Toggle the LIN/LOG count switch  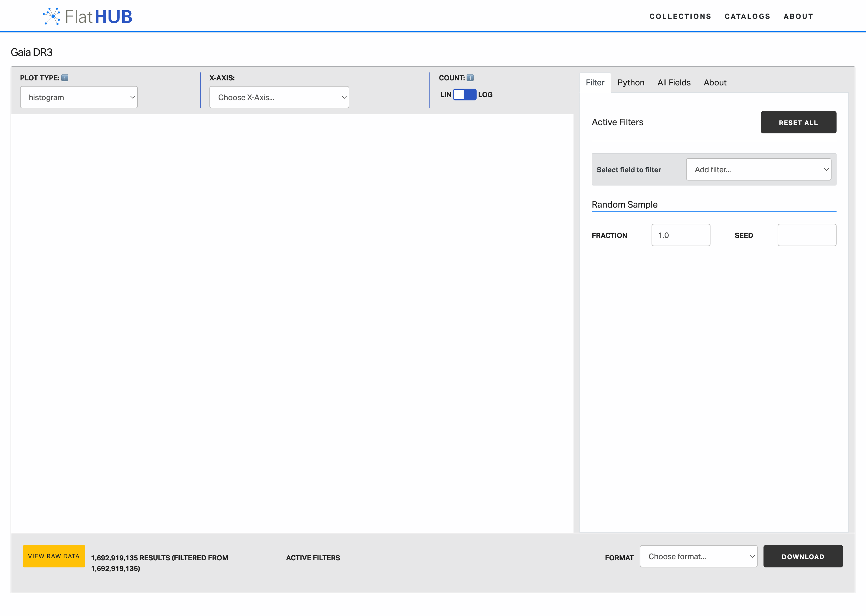465,95
